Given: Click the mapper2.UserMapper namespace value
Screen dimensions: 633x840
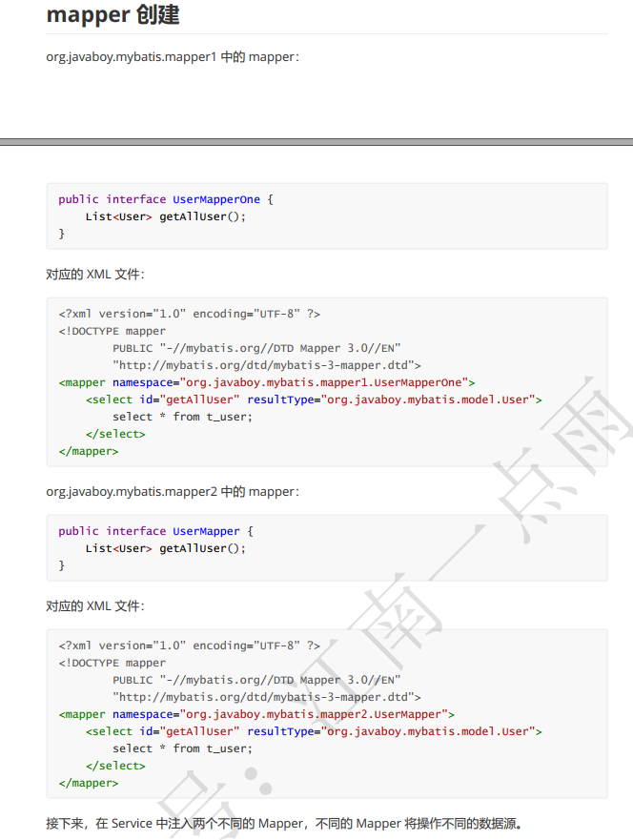Looking at the screenshot, I should [314, 714].
